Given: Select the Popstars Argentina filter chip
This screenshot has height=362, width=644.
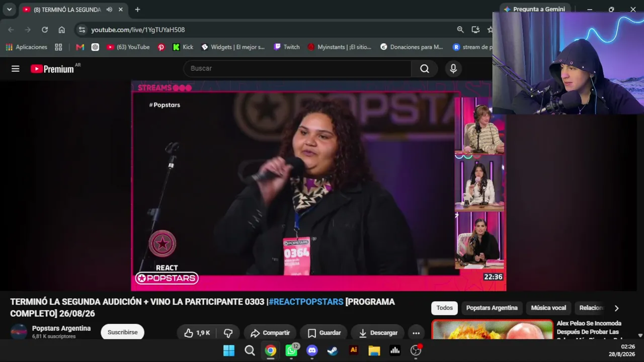Looking at the screenshot, I should (x=492, y=308).
